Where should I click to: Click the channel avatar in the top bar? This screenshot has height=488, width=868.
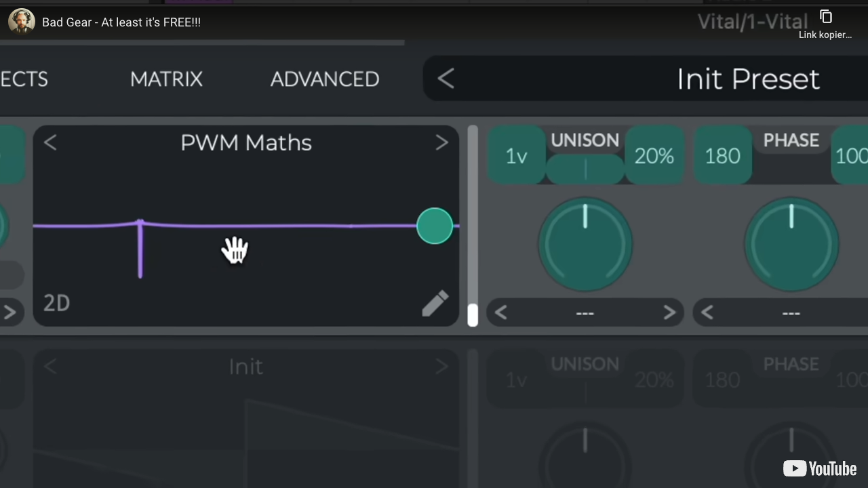(x=21, y=21)
